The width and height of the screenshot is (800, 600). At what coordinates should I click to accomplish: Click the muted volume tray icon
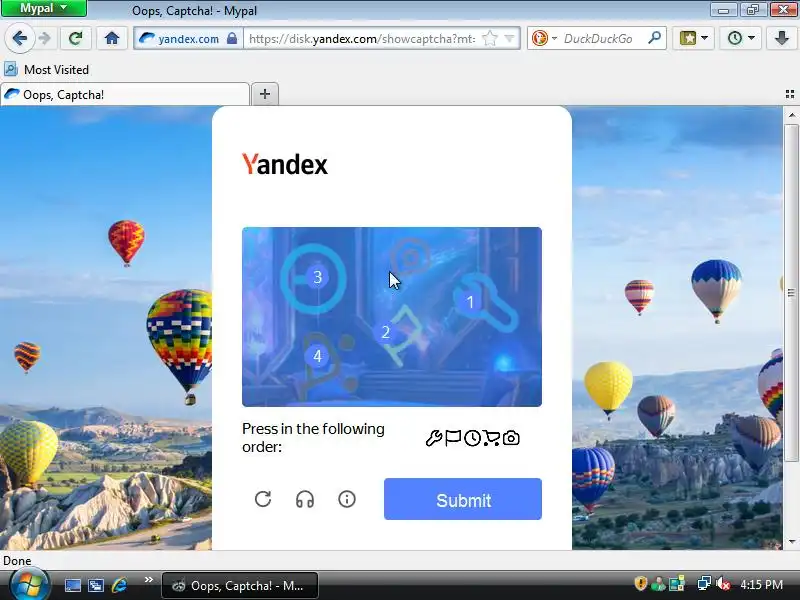pyautogui.click(x=723, y=584)
